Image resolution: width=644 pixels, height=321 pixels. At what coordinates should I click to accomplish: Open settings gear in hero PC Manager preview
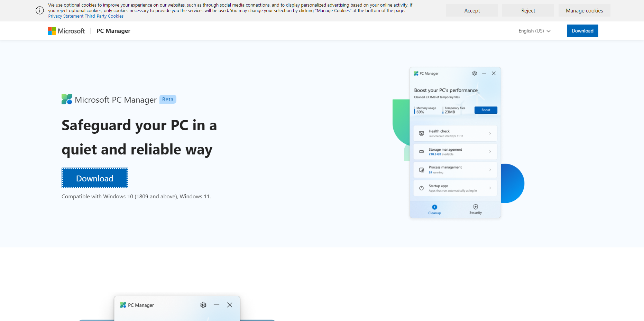[475, 73]
